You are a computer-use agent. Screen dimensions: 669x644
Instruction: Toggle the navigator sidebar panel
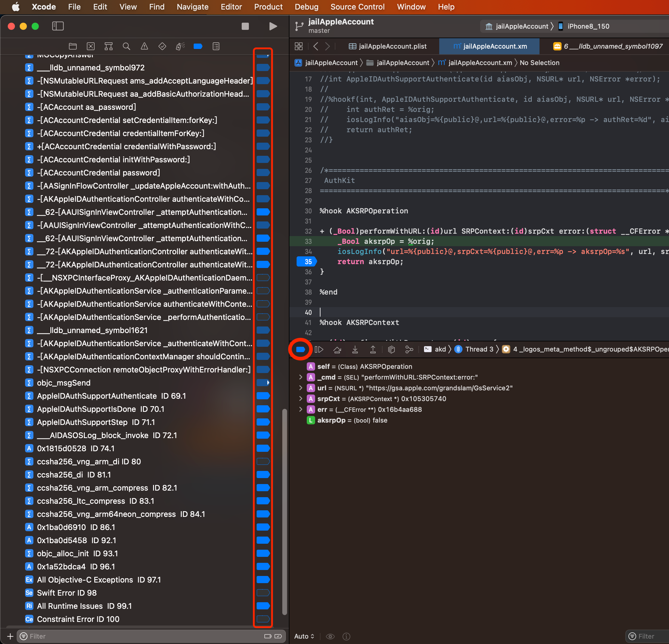click(x=58, y=26)
